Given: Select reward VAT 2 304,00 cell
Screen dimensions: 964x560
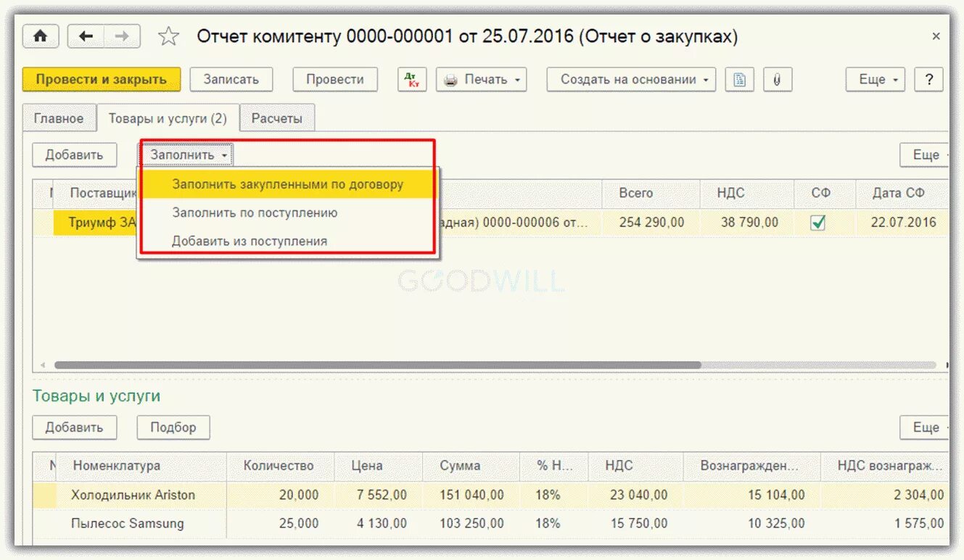Looking at the screenshot, I should tap(885, 495).
